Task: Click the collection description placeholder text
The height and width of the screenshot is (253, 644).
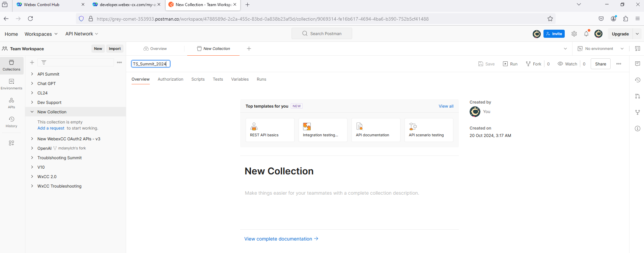Action: point(332,193)
